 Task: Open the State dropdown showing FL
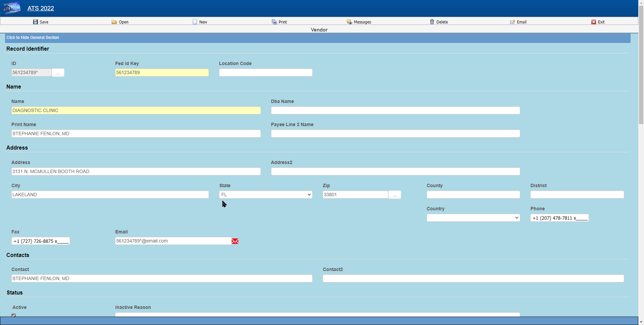click(x=266, y=195)
